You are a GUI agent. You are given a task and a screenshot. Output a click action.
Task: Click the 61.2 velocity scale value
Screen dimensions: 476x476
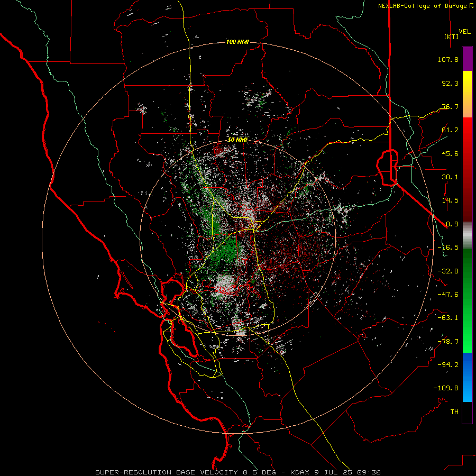point(450,130)
